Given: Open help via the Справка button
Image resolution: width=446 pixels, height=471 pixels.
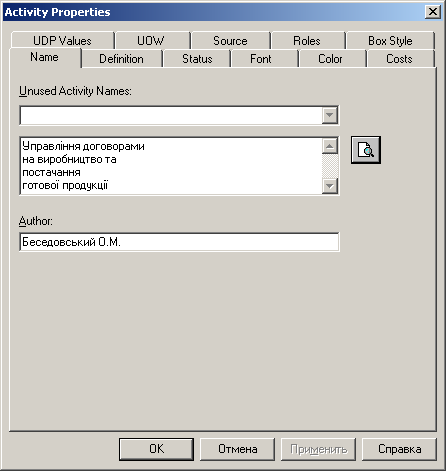Looking at the screenshot, I should click(x=399, y=449).
